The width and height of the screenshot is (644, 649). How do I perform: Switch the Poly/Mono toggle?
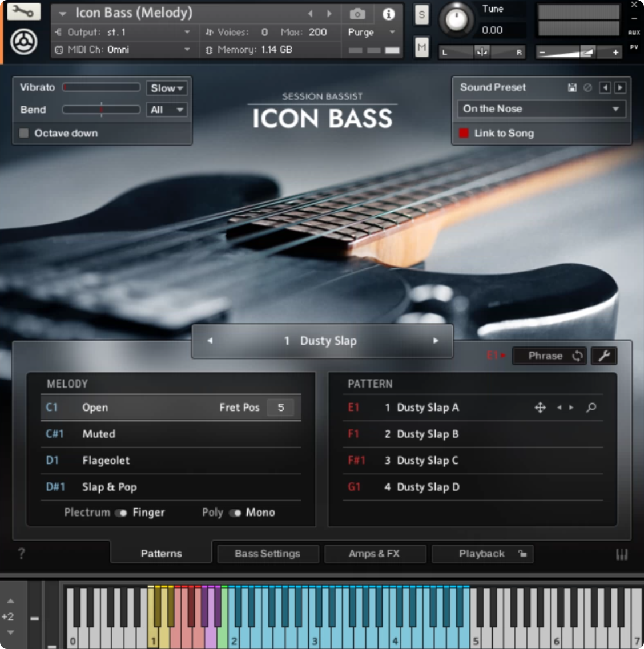tap(235, 513)
